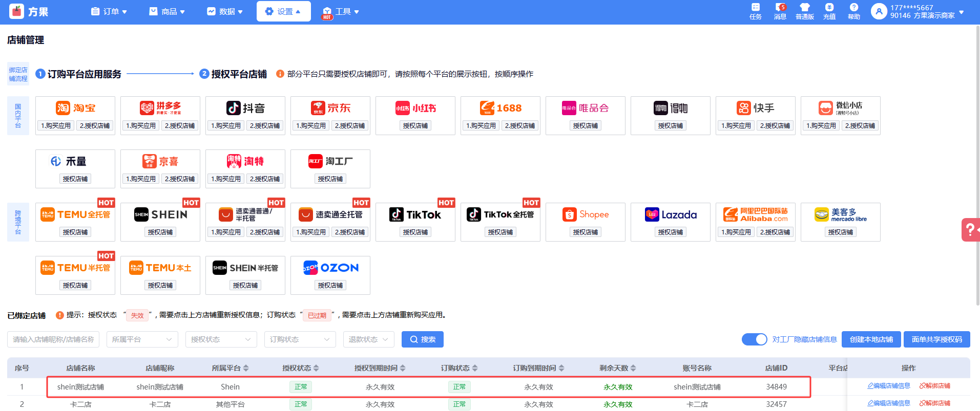Screen dimensions: 980x411
Task: Expand the 退款状态 dropdown
Action: click(368, 339)
